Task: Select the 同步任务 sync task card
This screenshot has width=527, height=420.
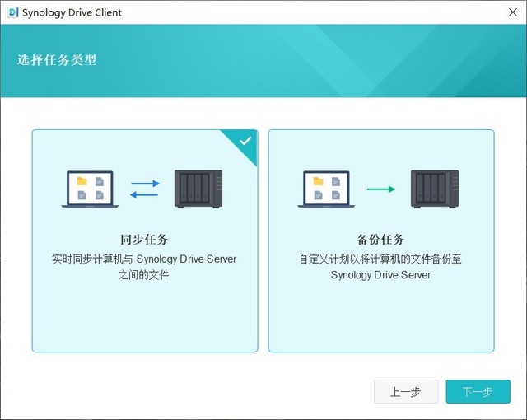Action: click(145, 240)
